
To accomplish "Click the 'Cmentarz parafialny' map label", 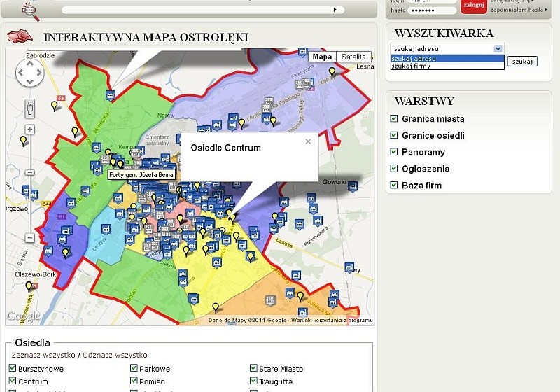I will click(157, 140).
